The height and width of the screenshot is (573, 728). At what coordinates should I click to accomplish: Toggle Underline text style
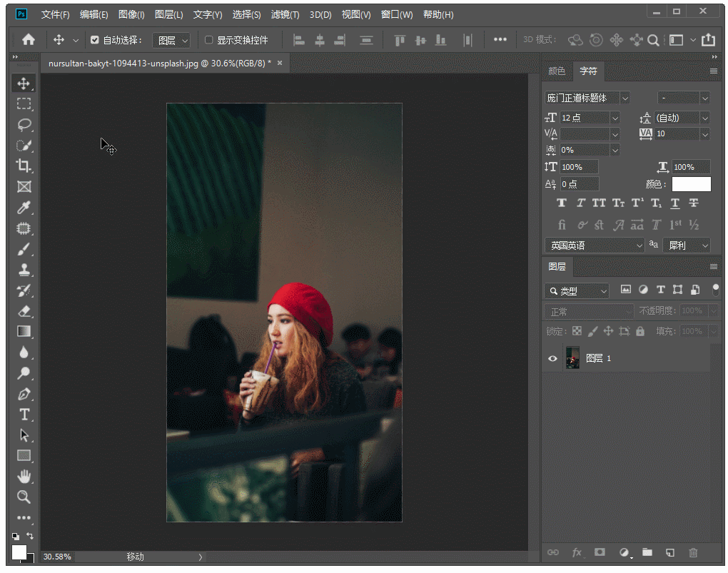(675, 203)
